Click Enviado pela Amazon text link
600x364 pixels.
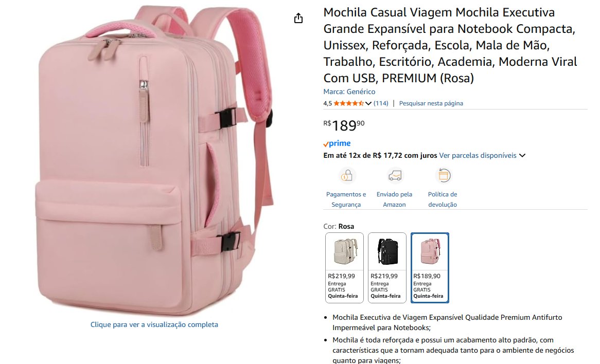tap(394, 199)
